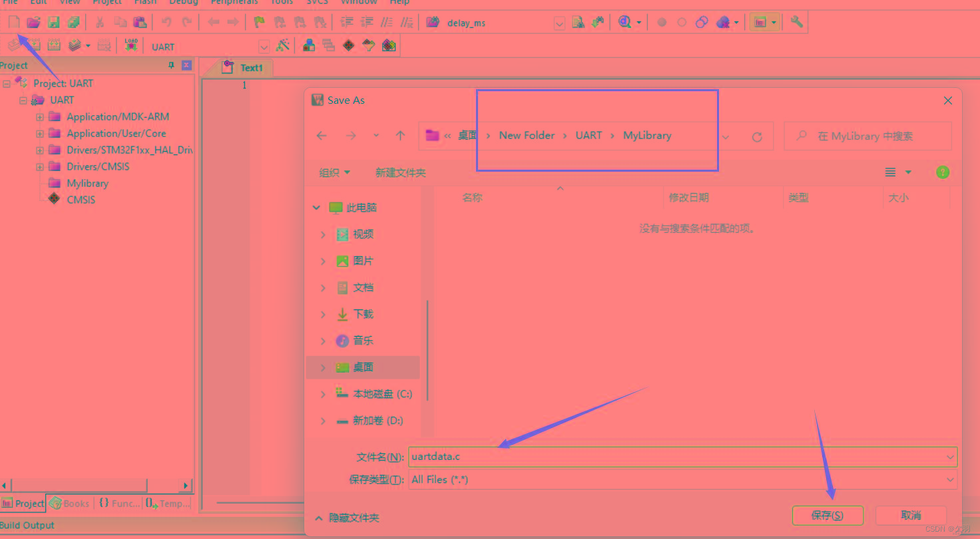Click the Rebuild all target files icon
Image resolution: width=980 pixels, height=539 pixels.
click(54, 46)
